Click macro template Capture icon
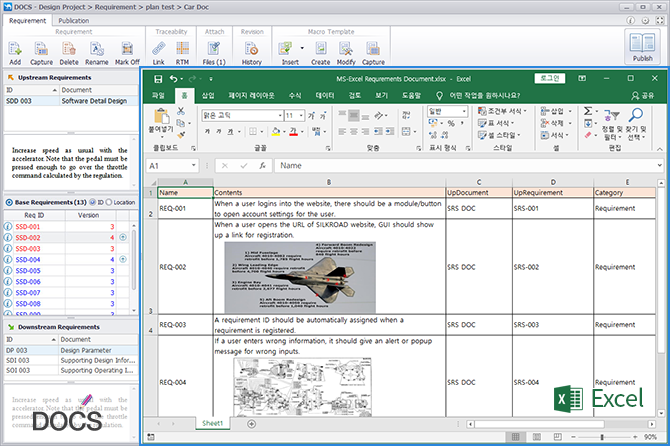This screenshot has width=670, height=446. coord(373,49)
